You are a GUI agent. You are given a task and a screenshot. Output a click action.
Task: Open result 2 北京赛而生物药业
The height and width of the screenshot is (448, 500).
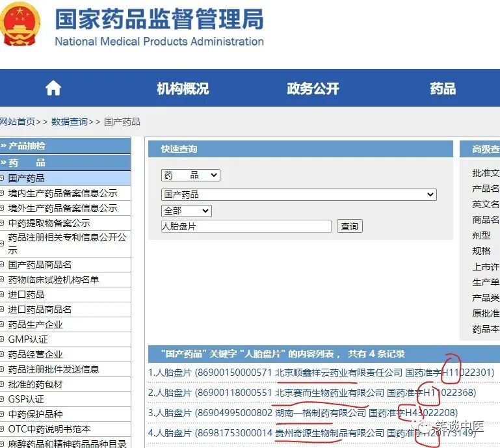coord(312,393)
